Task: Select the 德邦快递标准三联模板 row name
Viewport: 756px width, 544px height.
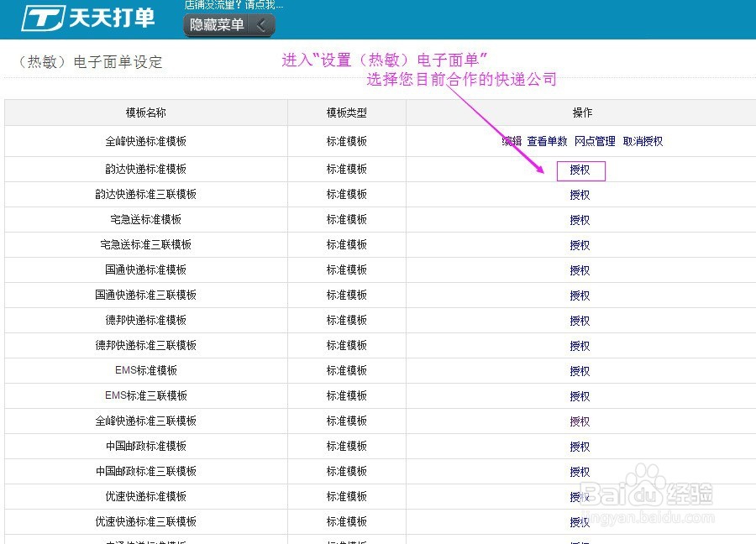Action: [x=145, y=345]
